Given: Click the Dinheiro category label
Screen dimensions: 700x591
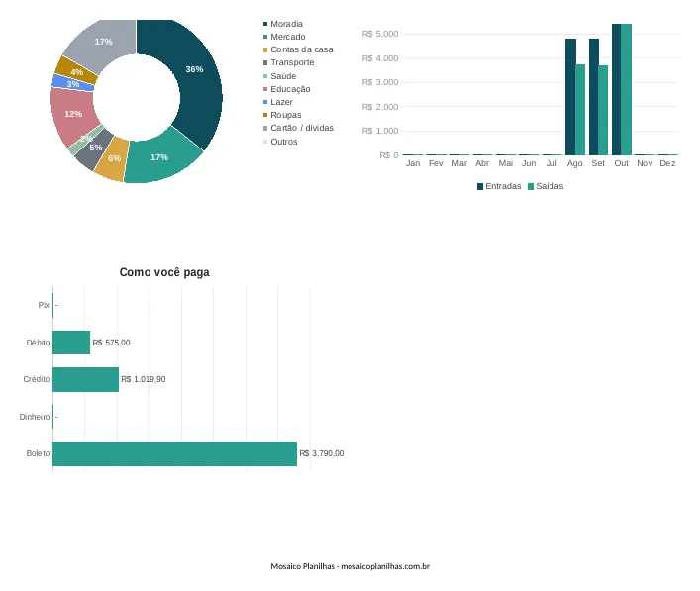Looking at the screenshot, I should [35, 417].
